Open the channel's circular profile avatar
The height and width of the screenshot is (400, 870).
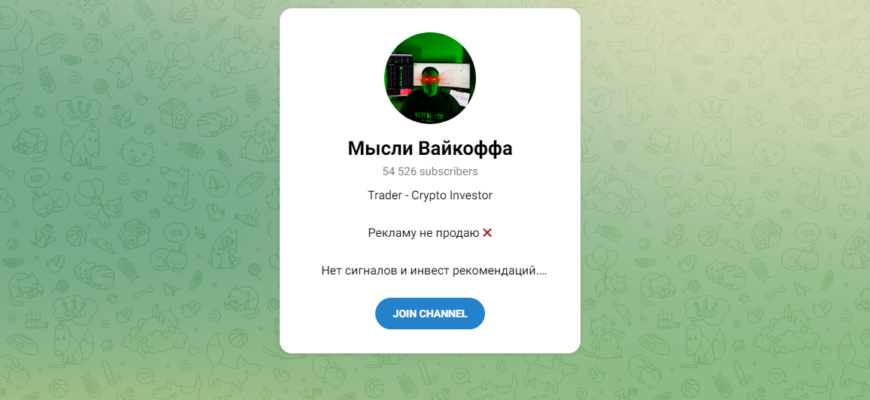pos(430,78)
